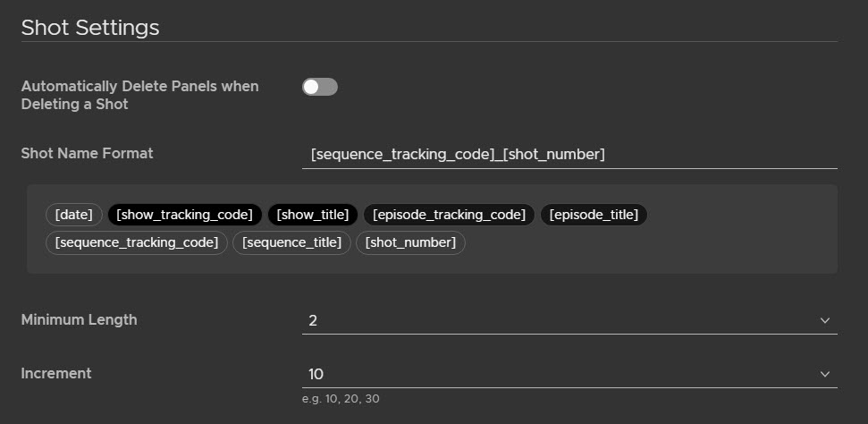Insert the [show_tracking_code] token
The width and height of the screenshot is (868, 424).
coord(185,215)
